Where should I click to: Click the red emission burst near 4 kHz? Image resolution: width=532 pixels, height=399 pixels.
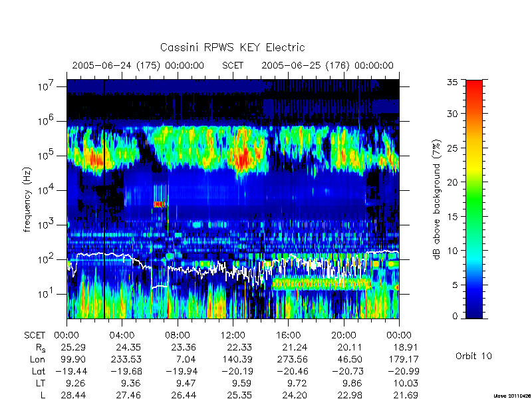(160, 204)
